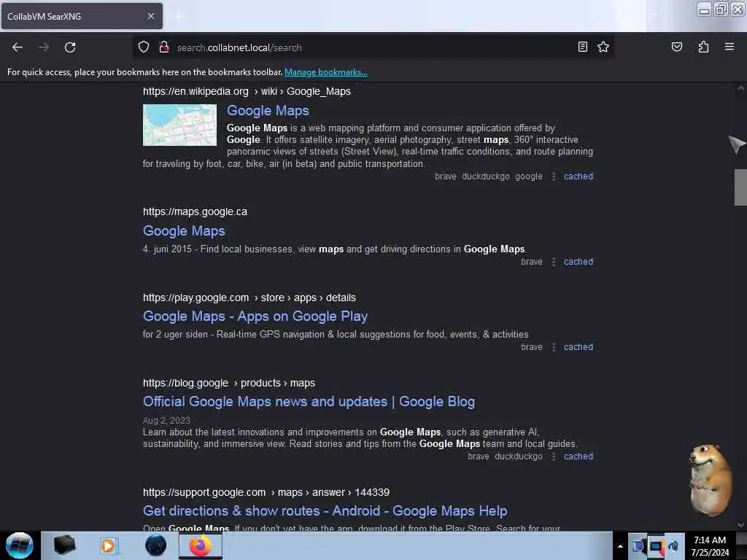This screenshot has width=747, height=560.
Task: Open the tracking protection shield icon
Action: click(x=144, y=47)
